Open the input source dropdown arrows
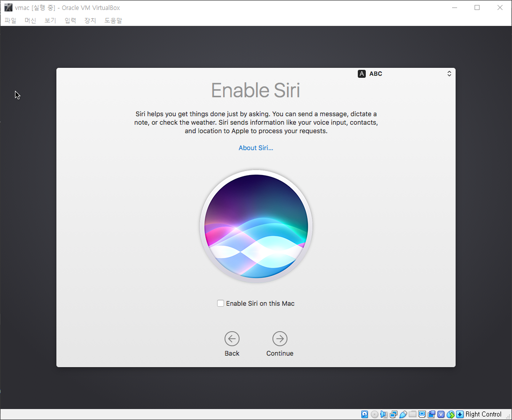The height and width of the screenshot is (420, 512). (x=449, y=74)
